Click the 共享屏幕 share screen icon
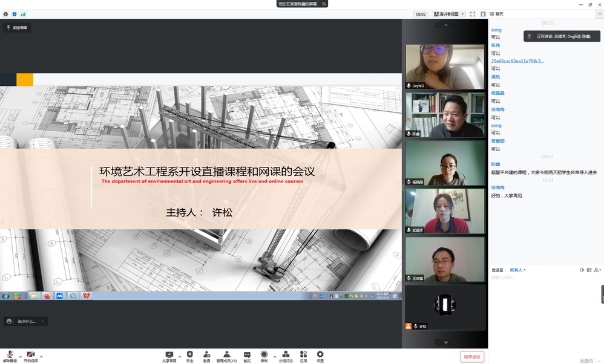The image size is (604, 364). click(x=169, y=355)
